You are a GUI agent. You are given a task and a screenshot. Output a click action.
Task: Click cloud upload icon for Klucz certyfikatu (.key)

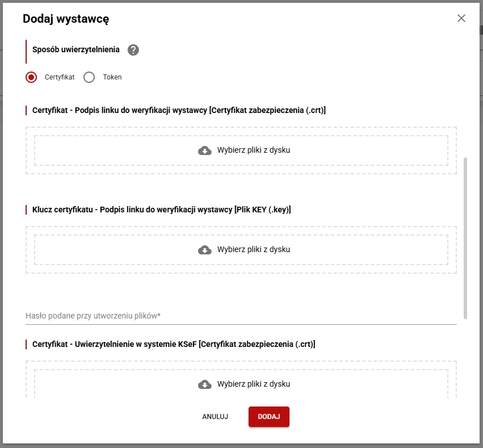coord(205,250)
